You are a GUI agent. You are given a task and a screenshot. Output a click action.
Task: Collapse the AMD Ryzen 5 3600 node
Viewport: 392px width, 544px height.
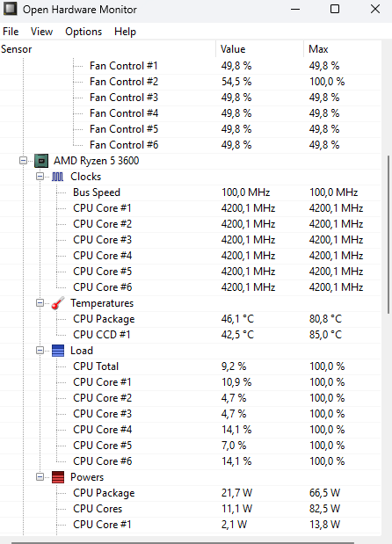[x=23, y=161]
